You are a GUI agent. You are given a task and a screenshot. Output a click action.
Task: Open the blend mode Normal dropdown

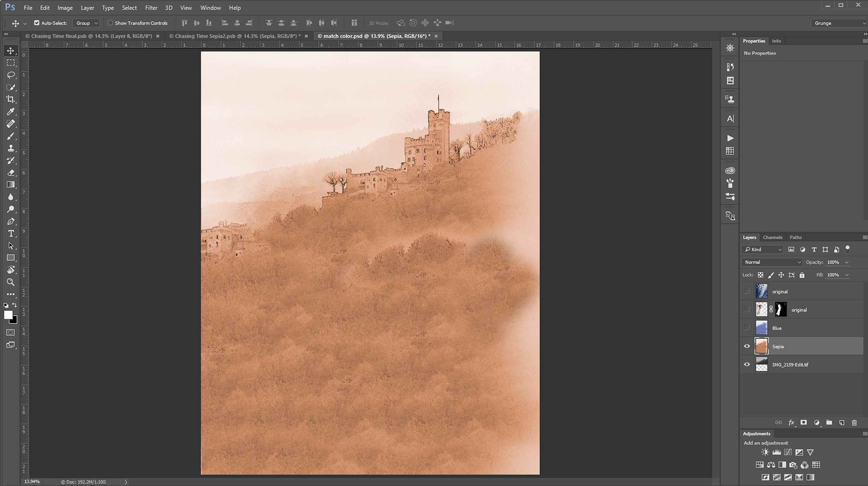coord(772,262)
